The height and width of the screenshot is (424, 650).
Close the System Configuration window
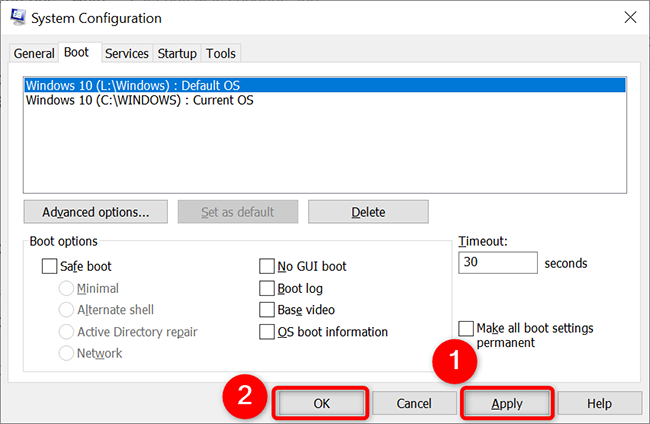tap(629, 17)
